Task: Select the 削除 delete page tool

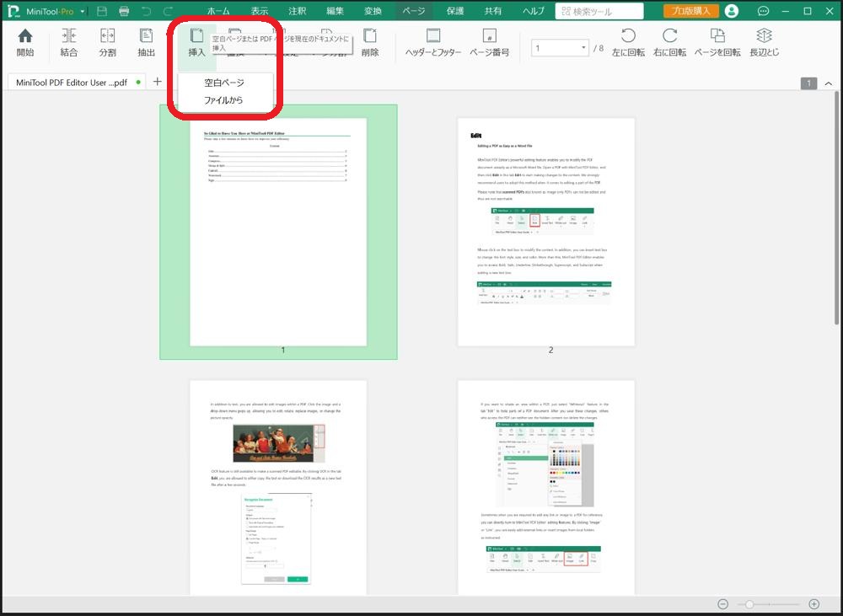Action: click(370, 42)
